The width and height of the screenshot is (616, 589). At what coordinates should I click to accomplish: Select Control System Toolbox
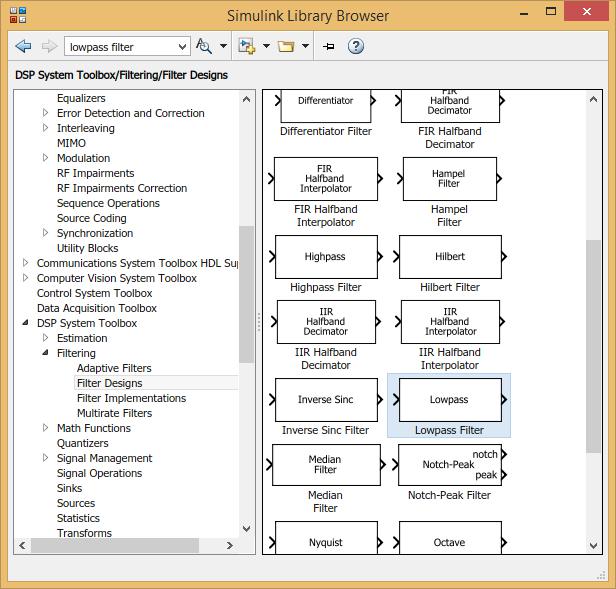pos(94,293)
